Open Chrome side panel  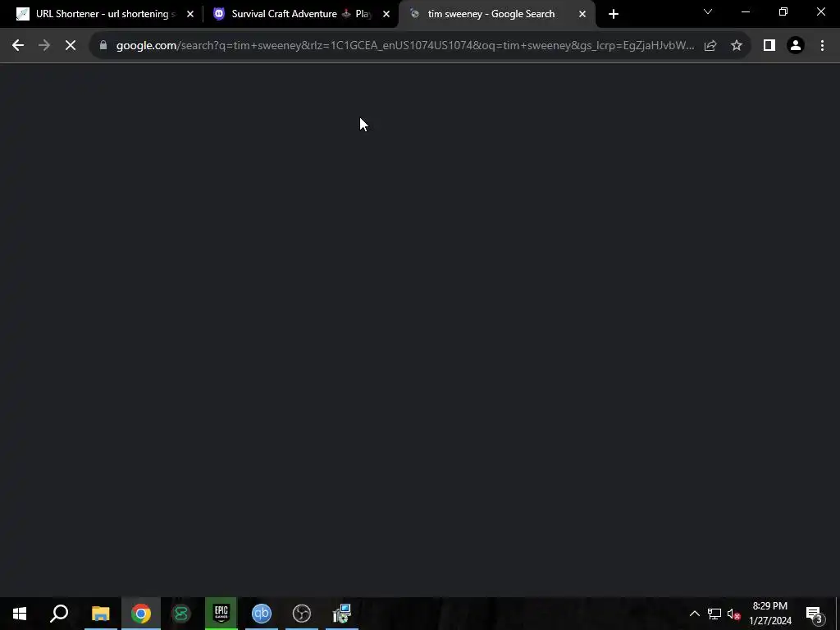[x=769, y=46]
